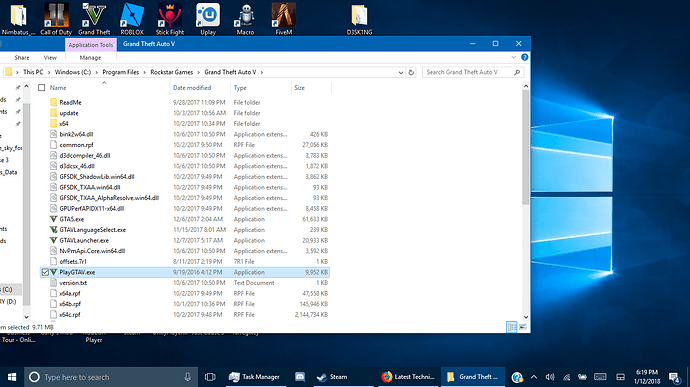
Task: Select GTAVLauncher.exe in the file list
Action: point(84,240)
